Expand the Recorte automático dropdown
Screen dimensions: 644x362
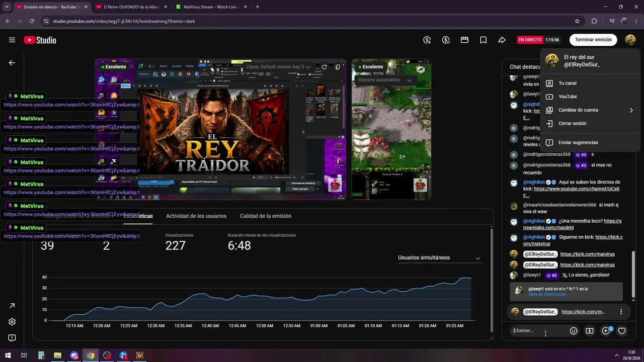tap(410, 80)
